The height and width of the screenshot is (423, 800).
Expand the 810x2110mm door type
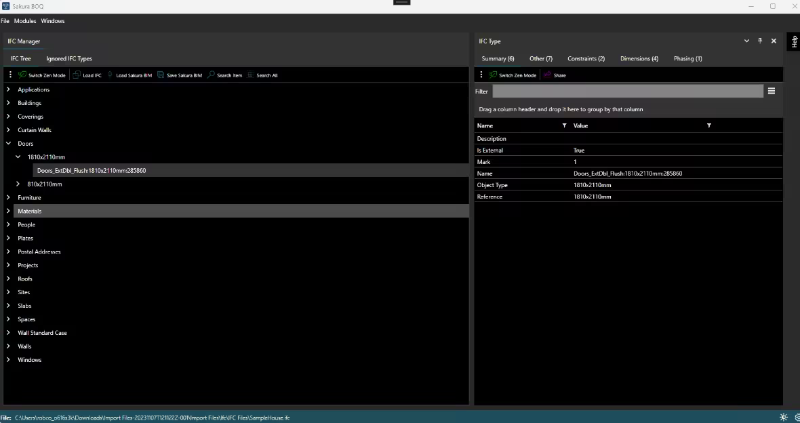[18, 184]
